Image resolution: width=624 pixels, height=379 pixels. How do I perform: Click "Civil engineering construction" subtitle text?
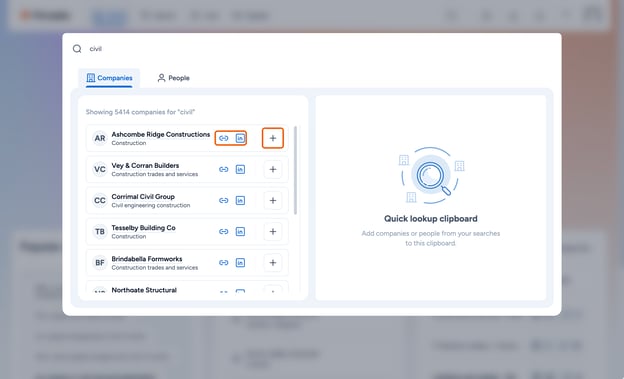(151, 205)
